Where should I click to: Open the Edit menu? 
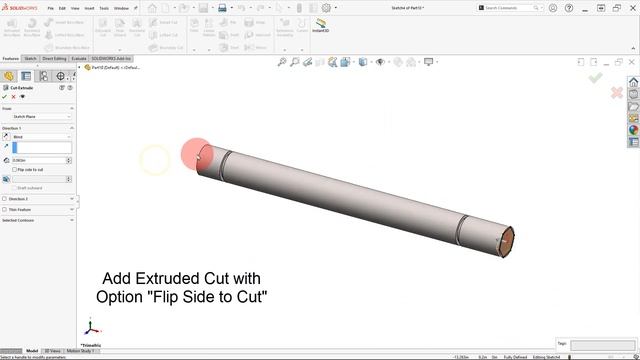coord(62,8)
